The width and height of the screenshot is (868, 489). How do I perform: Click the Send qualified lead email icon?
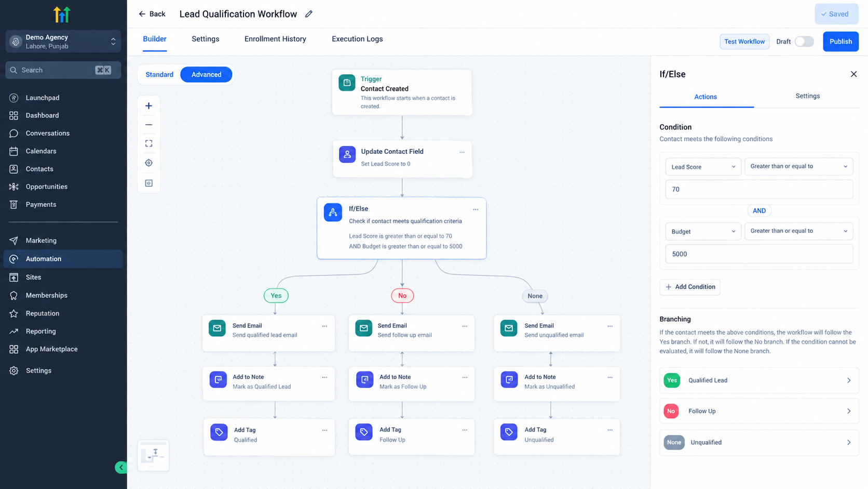(217, 328)
